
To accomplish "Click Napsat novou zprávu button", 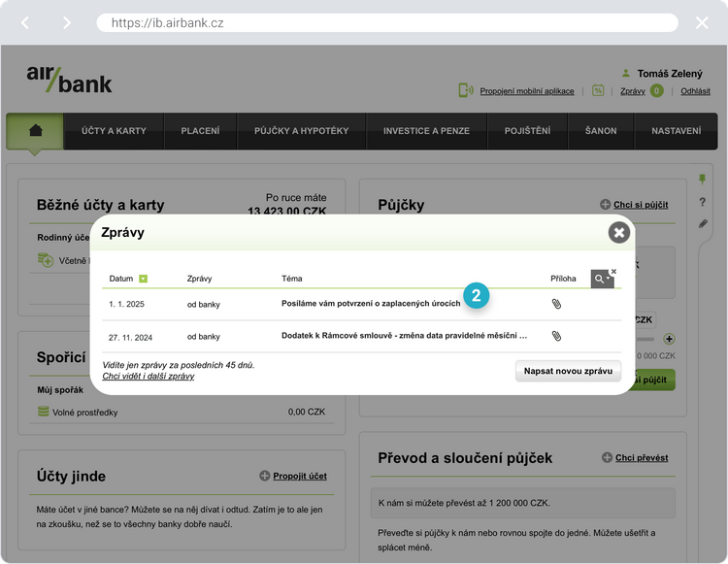I will pyautogui.click(x=568, y=371).
